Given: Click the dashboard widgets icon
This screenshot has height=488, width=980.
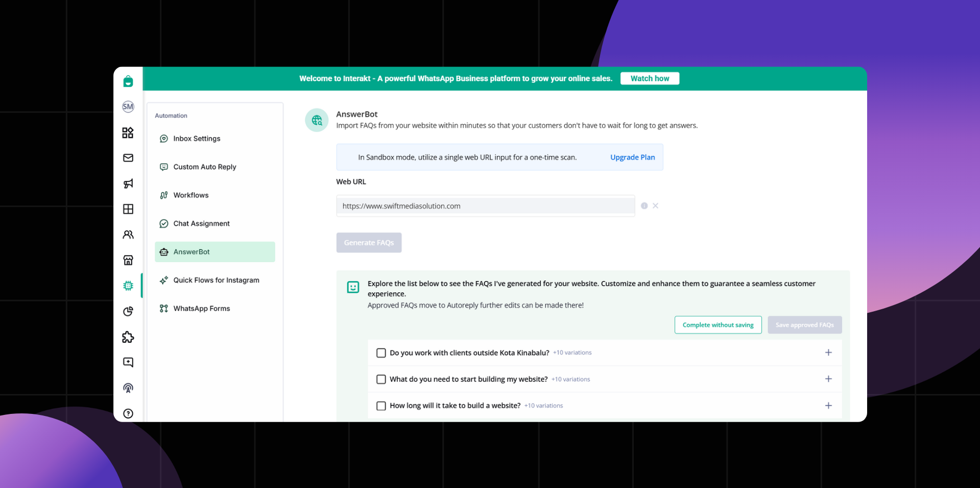Looking at the screenshot, I should (128, 132).
